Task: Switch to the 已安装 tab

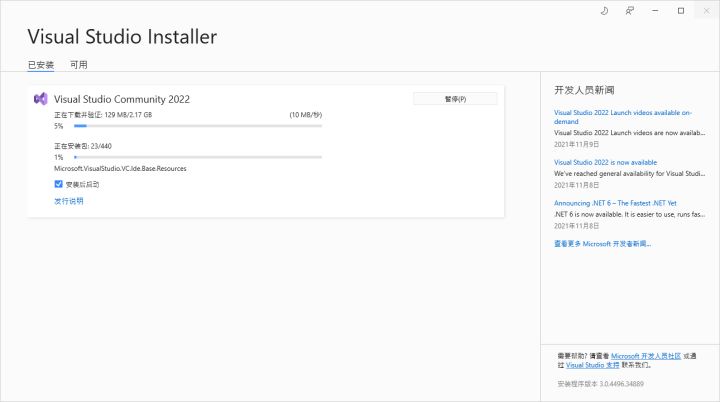Action: 41,65
